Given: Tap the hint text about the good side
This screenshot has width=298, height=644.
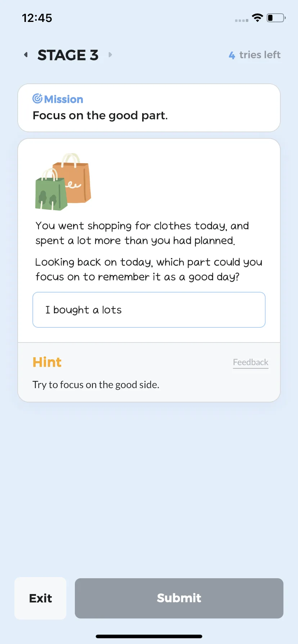Looking at the screenshot, I should click(x=96, y=385).
